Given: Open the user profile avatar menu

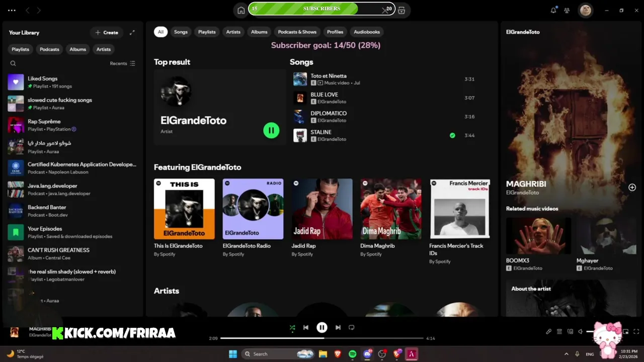Looking at the screenshot, I should click(585, 10).
